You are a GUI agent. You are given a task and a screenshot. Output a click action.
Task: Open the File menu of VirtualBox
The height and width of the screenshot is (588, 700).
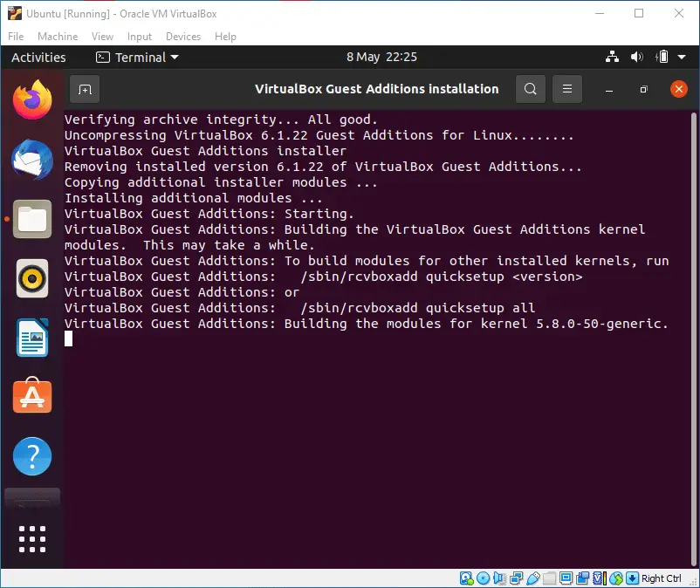coord(16,36)
